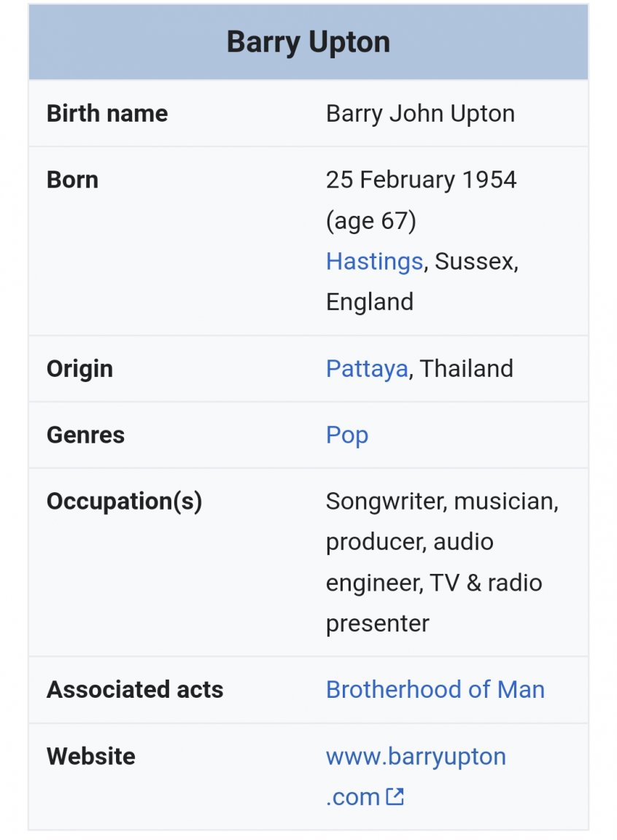This screenshot has width=617, height=840.
Task: Click the Birth name row label
Action: click(107, 114)
